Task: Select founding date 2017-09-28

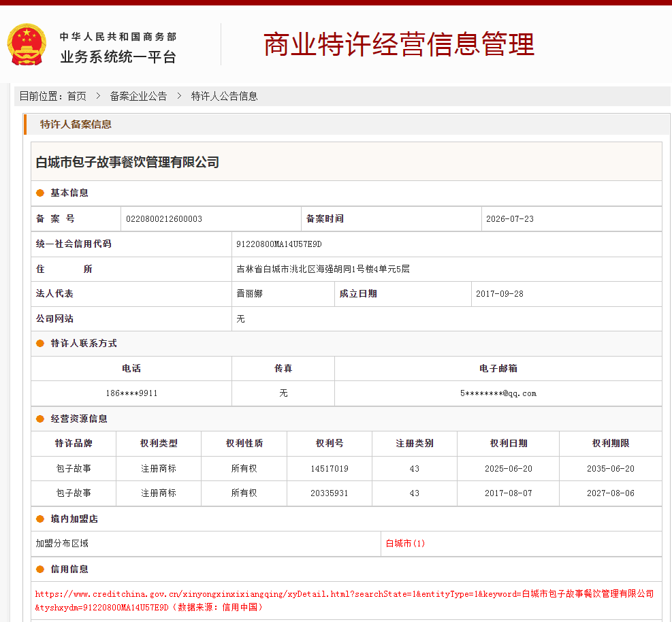Action: point(499,294)
